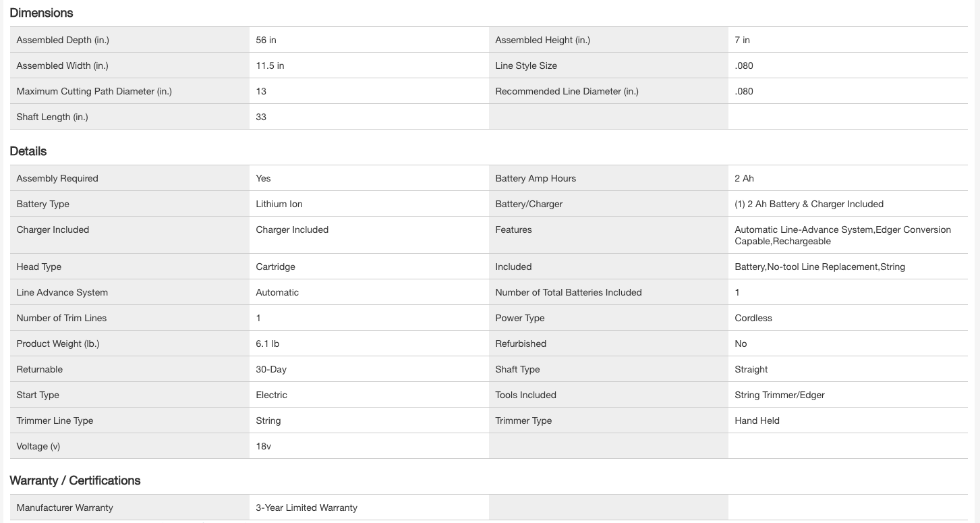Select the Assembled Depth value 56 in
980x523 pixels.
tap(266, 40)
